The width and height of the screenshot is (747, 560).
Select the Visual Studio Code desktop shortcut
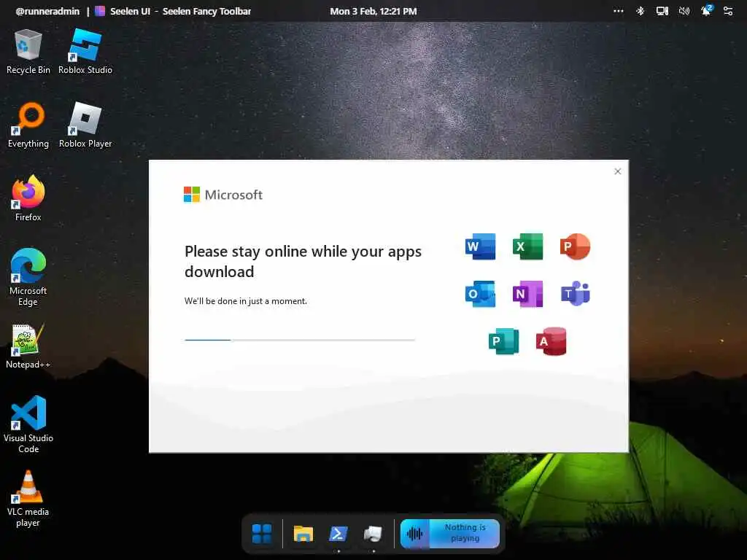[x=28, y=425]
